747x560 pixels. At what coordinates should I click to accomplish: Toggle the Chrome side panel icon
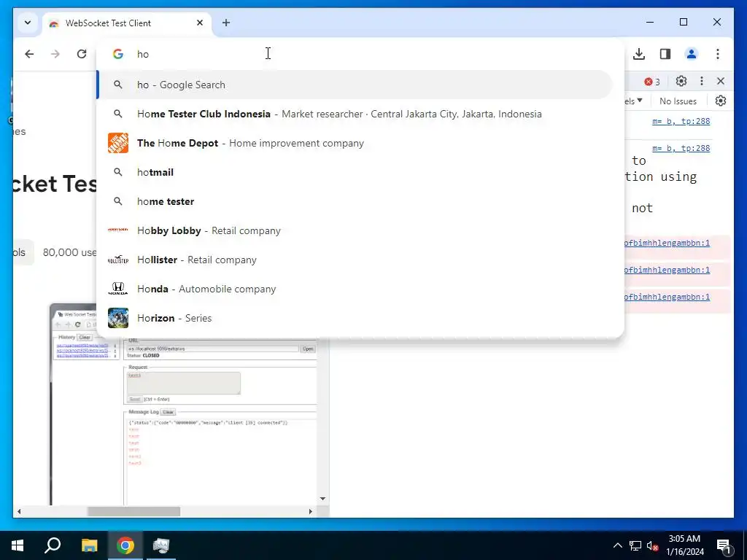pos(665,54)
